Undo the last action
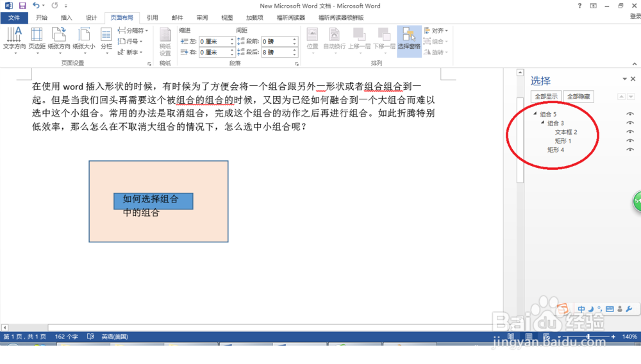Viewport: 641px width, 364px height. pyautogui.click(x=36, y=6)
